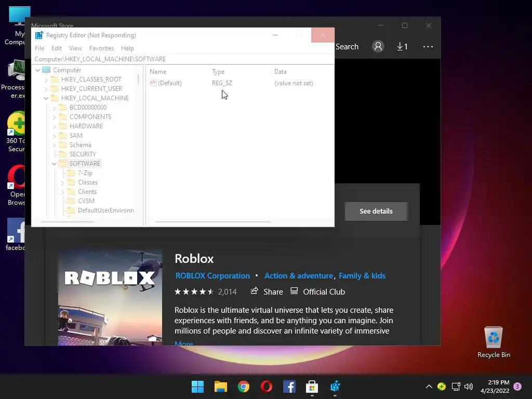Screen dimensions: 532x399
Task: Click See details button in Store
Action: point(376,211)
